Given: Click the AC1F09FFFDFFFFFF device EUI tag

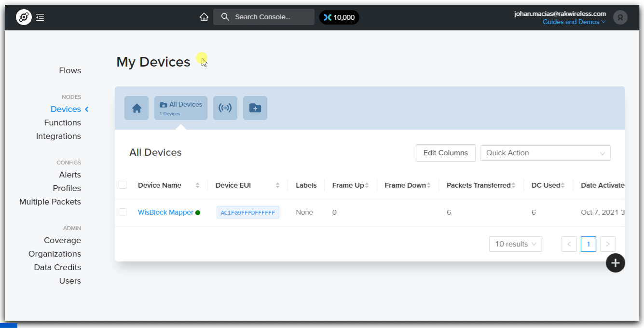Looking at the screenshot, I should pyautogui.click(x=248, y=213).
